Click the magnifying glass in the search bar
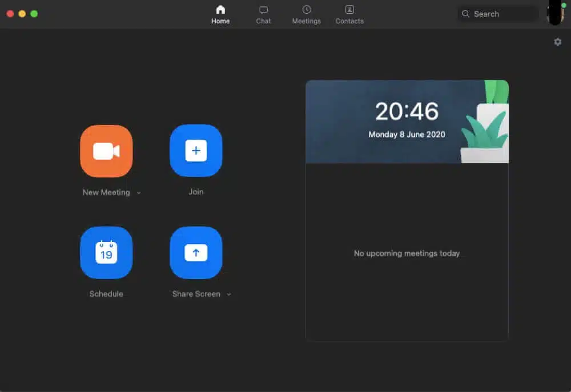The width and height of the screenshot is (571, 392). tap(465, 14)
